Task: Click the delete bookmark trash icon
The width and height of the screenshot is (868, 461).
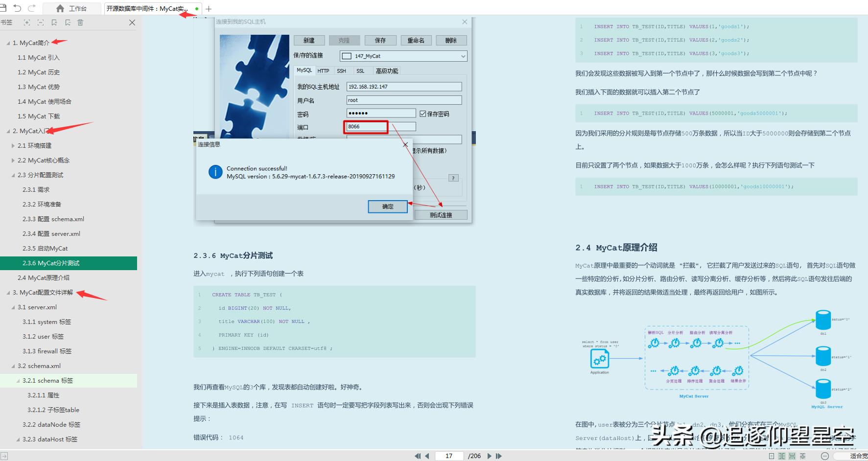Action: tap(80, 23)
